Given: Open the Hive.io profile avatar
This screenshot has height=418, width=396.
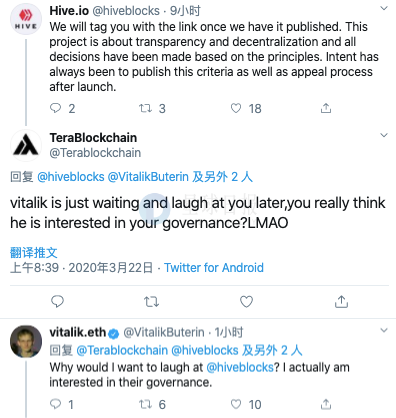Looking at the screenshot, I should click(x=26, y=19).
